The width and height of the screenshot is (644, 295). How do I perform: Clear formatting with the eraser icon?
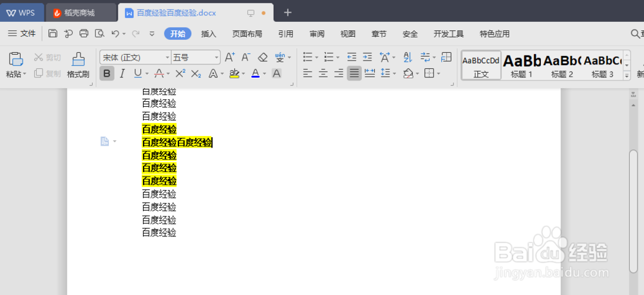coord(263,57)
